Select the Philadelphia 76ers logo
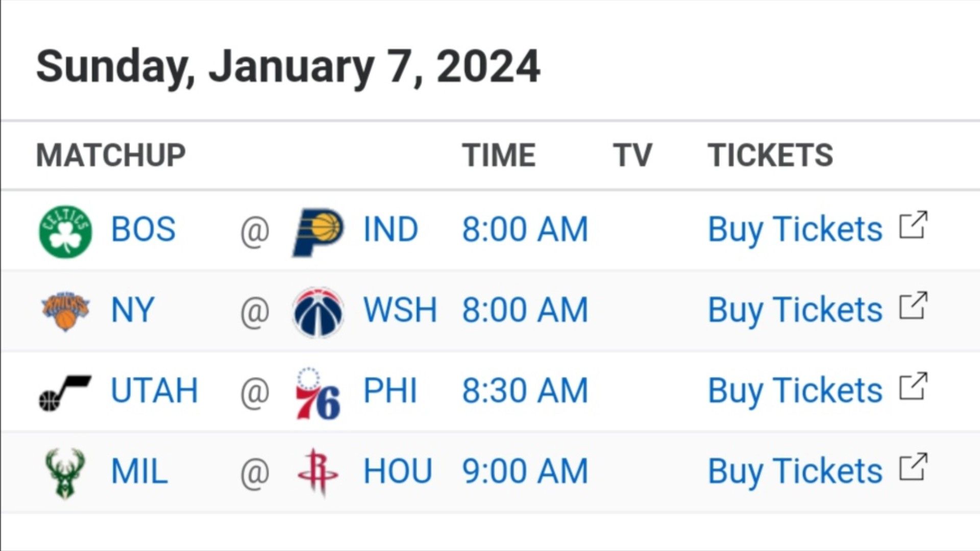This screenshot has width=980, height=551. click(318, 393)
